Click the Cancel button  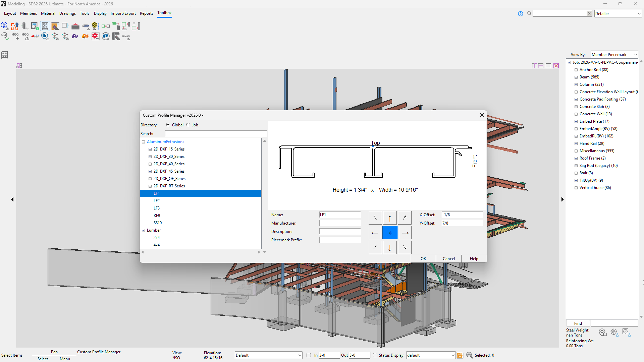coord(448,258)
